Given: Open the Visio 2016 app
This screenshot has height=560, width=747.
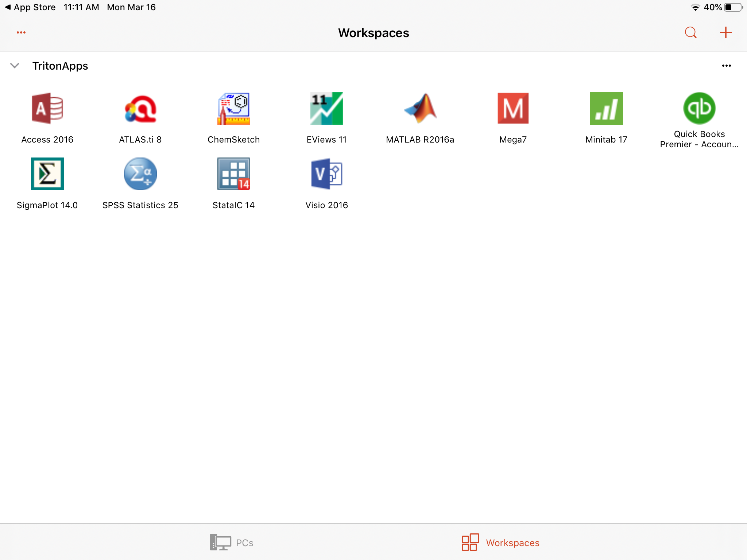Looking at the screenshot, I should (326, 174).
